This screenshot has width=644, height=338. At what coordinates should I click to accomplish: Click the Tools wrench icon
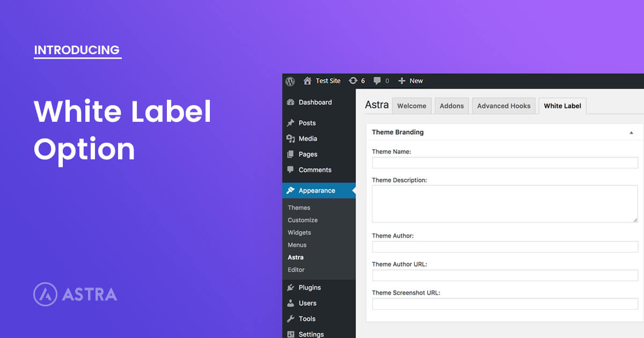click(x=291, y=319)
